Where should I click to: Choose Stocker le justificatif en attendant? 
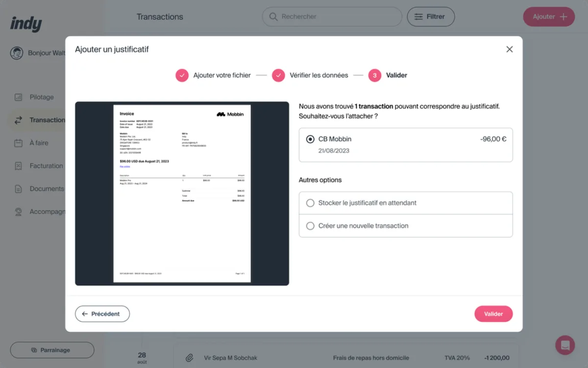click(406, 203)
